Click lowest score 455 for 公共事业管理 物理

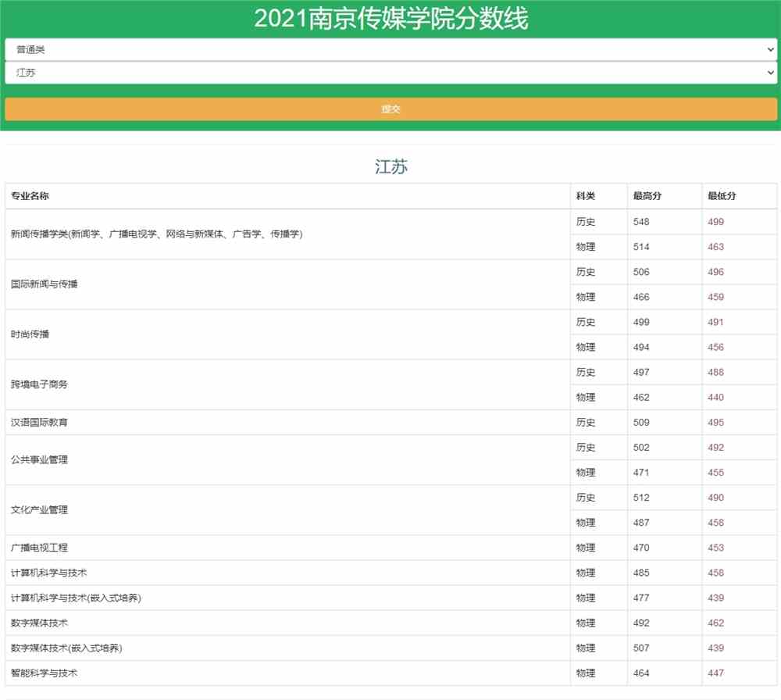pyautogui.click(x=715, y=473)
